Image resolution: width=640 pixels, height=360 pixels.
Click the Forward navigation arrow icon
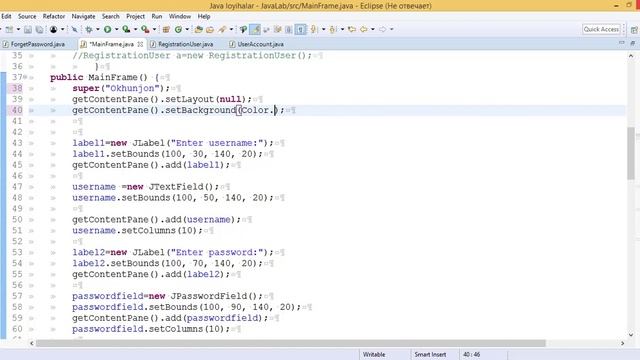coord(382,29)
